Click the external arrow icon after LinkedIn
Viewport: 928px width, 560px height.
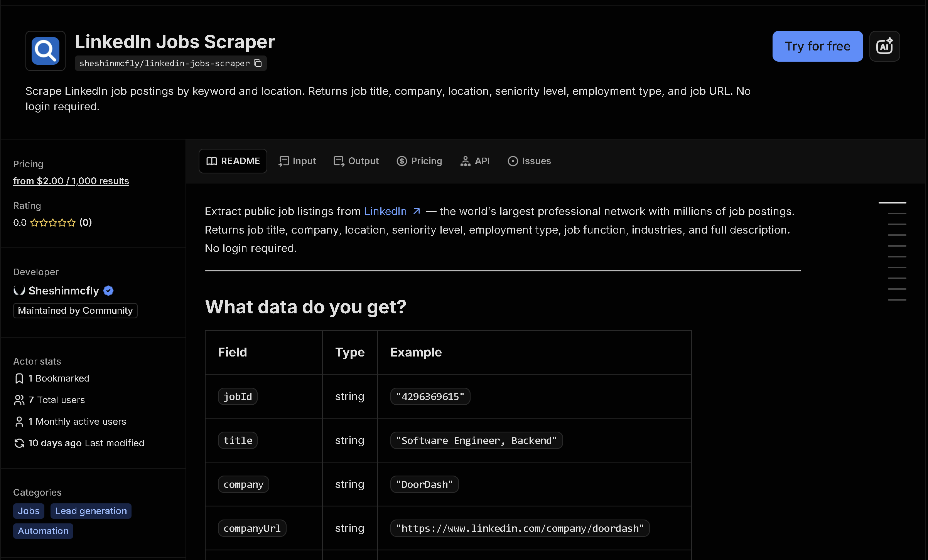pyautogui.click(x=417, y=211)
